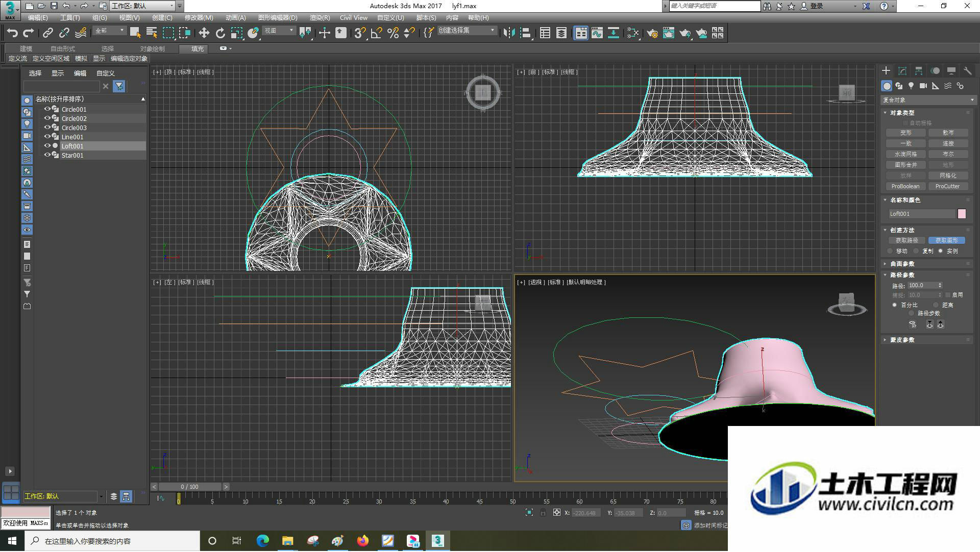The width and height of the screenshot is (980, 552).
Task: Open the 创建选择集 named selection dropdown
Action: 467,31
